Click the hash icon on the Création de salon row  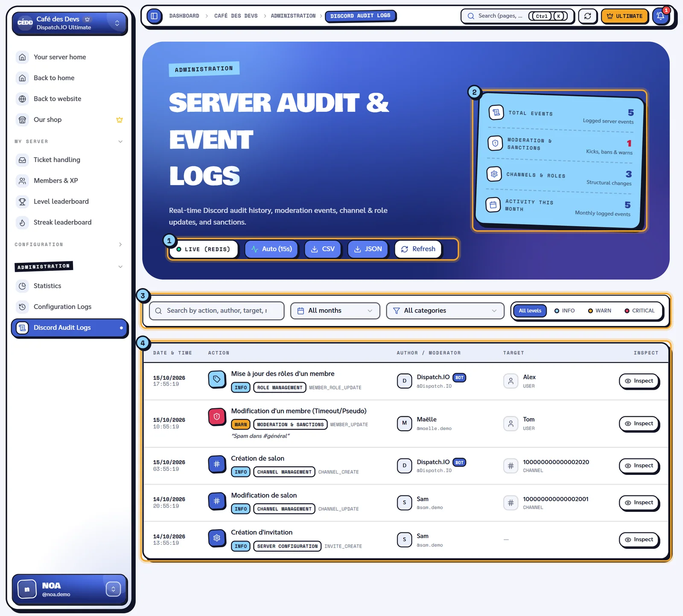coord(217,464)
